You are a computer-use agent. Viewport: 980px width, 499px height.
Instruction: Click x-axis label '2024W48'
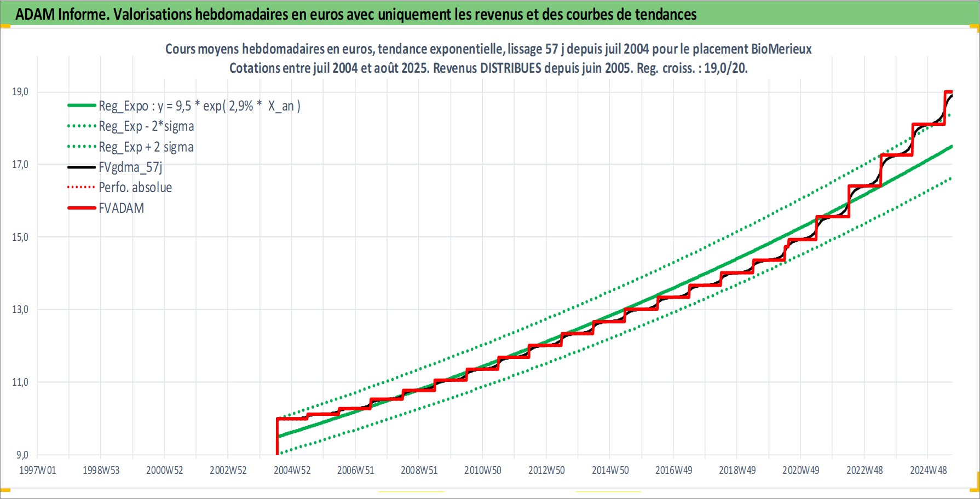(x=928, y=470)
